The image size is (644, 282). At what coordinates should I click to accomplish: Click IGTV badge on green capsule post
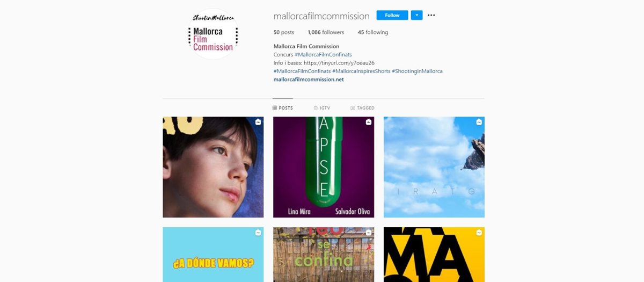(x=368, y=122)
